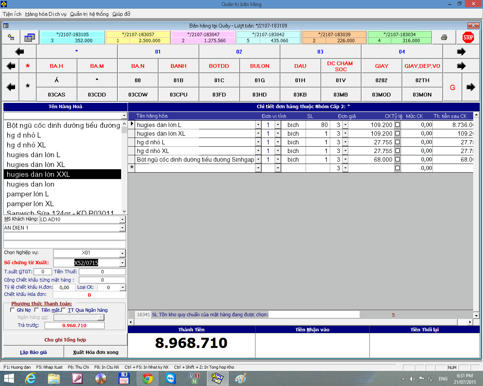Screen dimensions: 483x386
Task: Enable the Ghi Nợ checkbox
Action: 12,310
